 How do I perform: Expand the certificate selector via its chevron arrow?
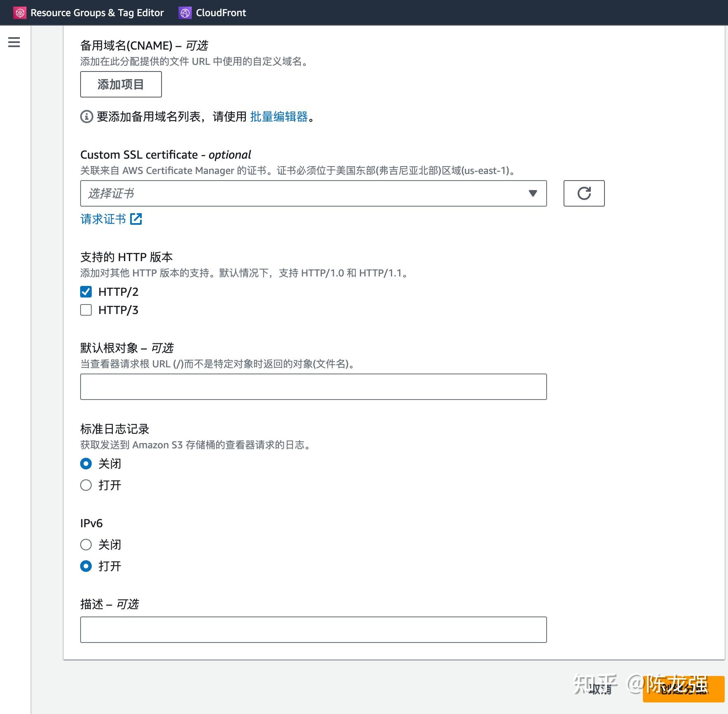[532, 193]
